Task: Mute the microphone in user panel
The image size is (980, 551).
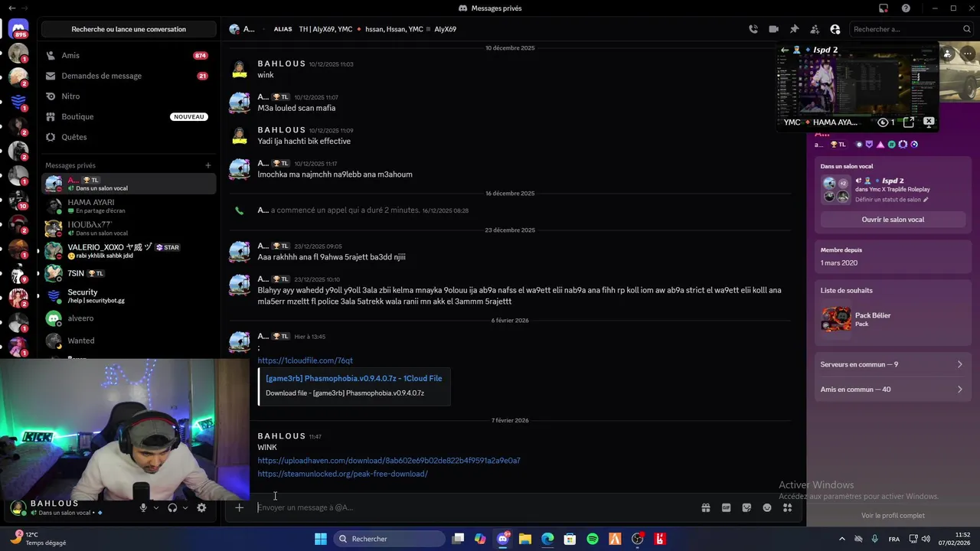Action: click(x=143, y=507)
